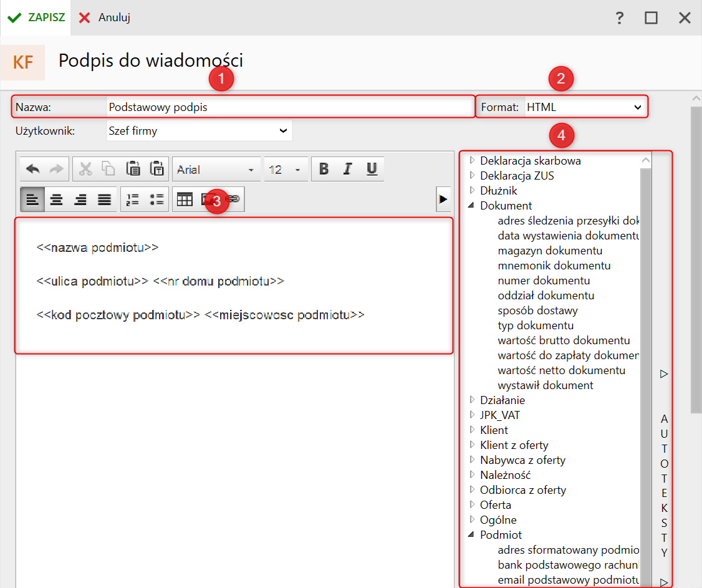
Task: Insert a bulleted list
Action: 156,200
